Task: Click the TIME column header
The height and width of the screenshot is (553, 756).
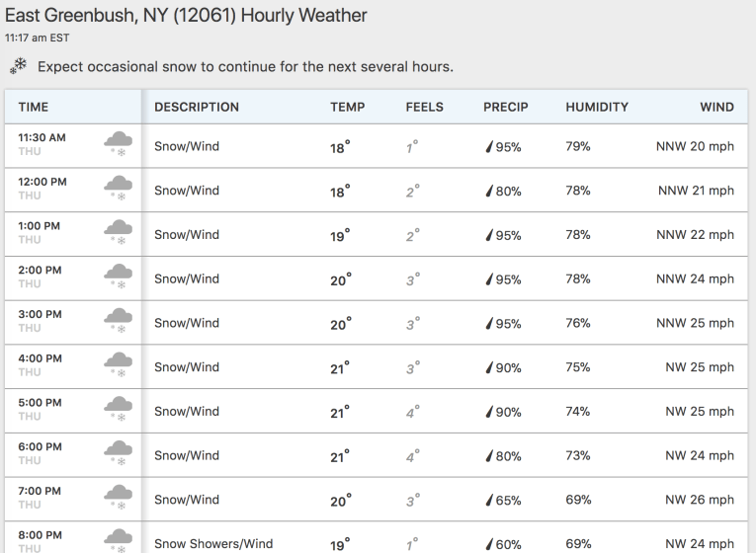Action: (x=33, y=107)
